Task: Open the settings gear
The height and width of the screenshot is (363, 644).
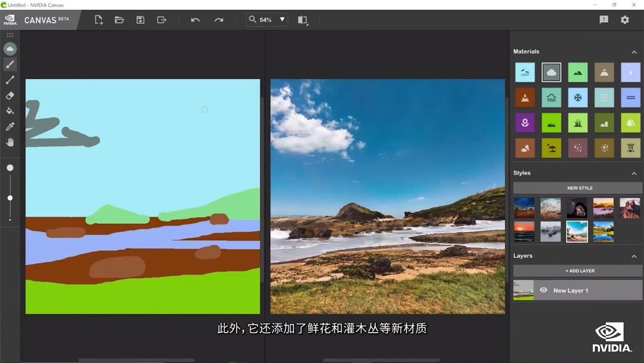Action: coord(625,20)
